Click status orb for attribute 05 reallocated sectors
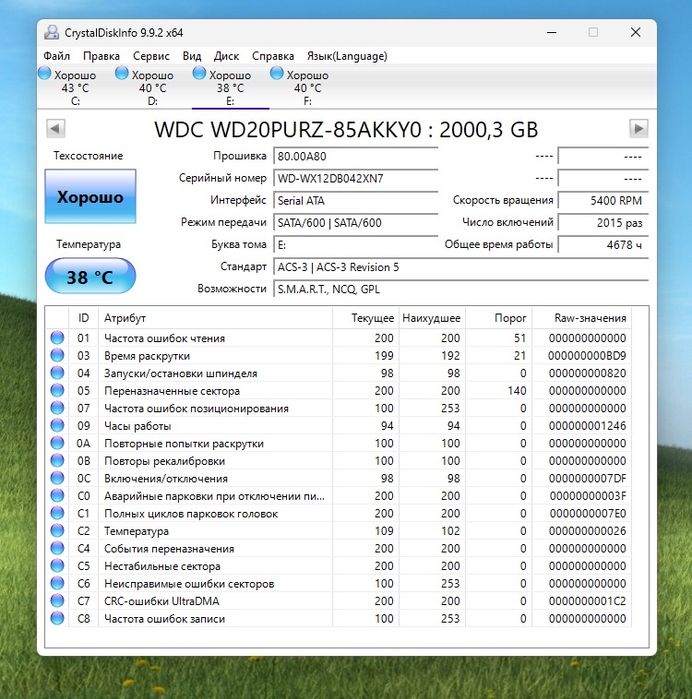The height and width of the screenshot is (699, 692). [x=57, y=391]
